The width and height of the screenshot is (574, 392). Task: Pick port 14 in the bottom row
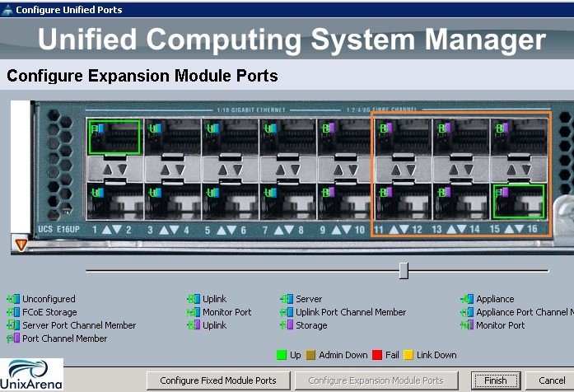coord(461,201)
